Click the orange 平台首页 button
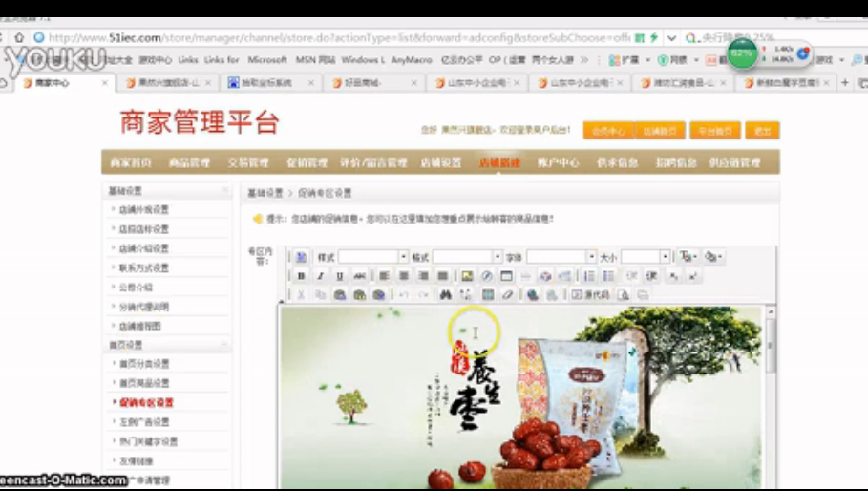This screenshot has height=491, width=868. [714, 131]
